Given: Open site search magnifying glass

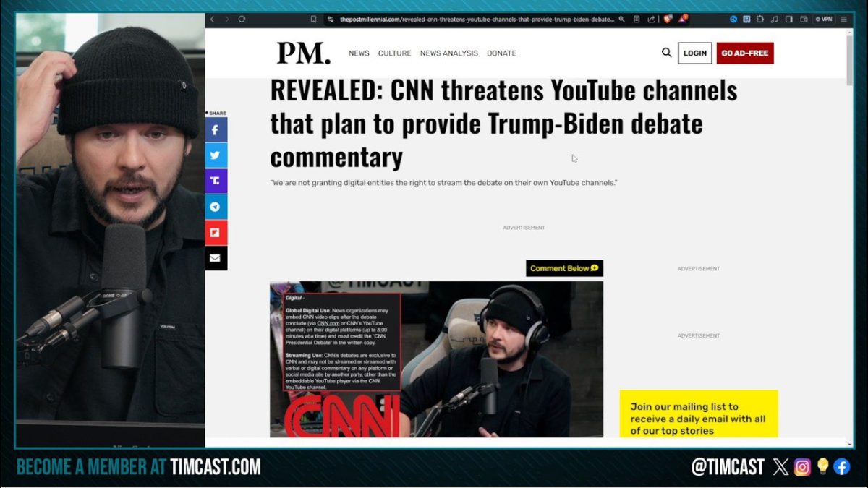Looking at the screenshot, I should (666, 53).
